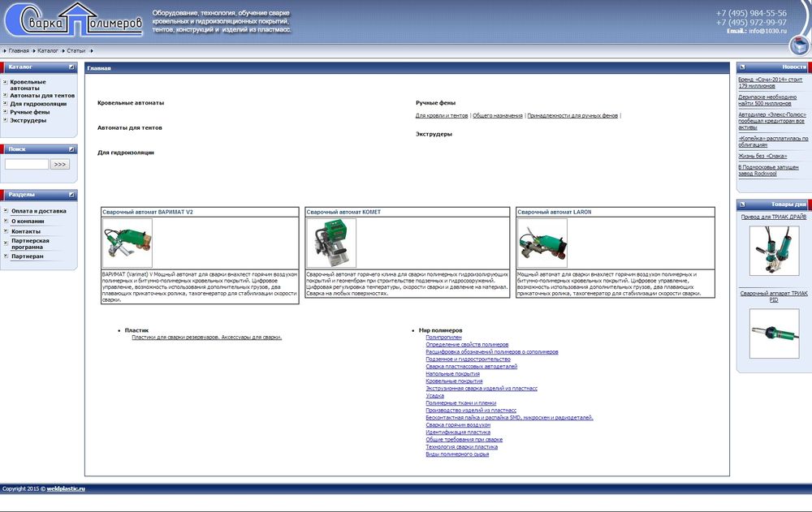Expand the Ручные фены plus icon
Image resolution: width=812 pixels, height=512 pixels.
(x=5, y=112)
